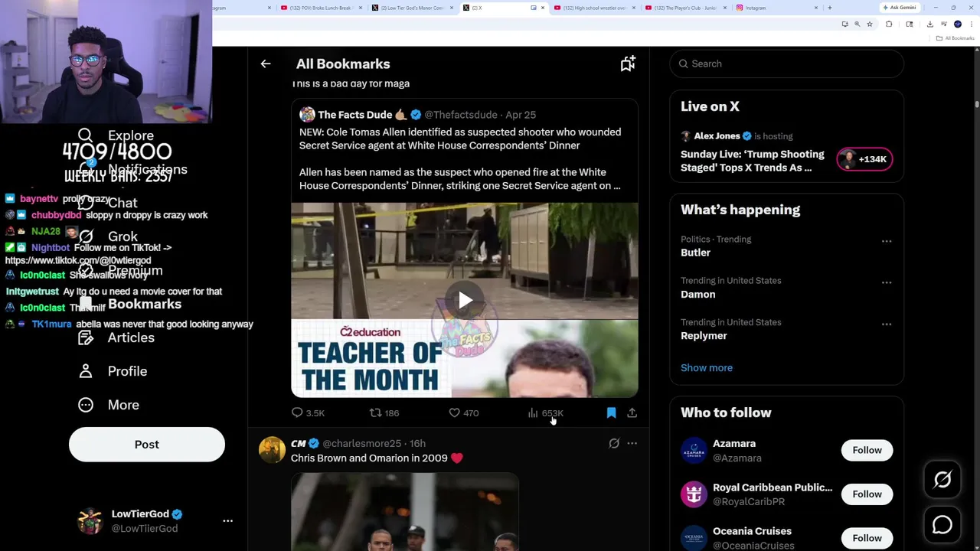Follow Royal Caribbean Public

coord(867,494)
